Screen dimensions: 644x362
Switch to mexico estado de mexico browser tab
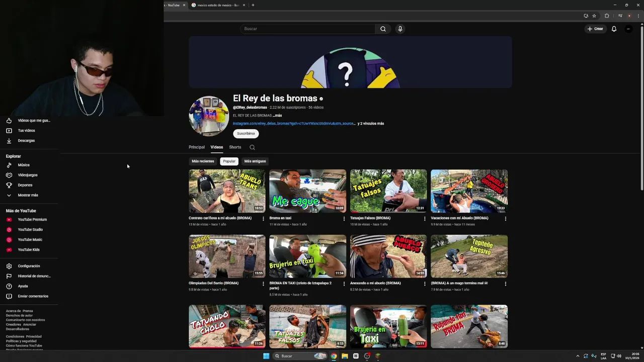(218, 5)
